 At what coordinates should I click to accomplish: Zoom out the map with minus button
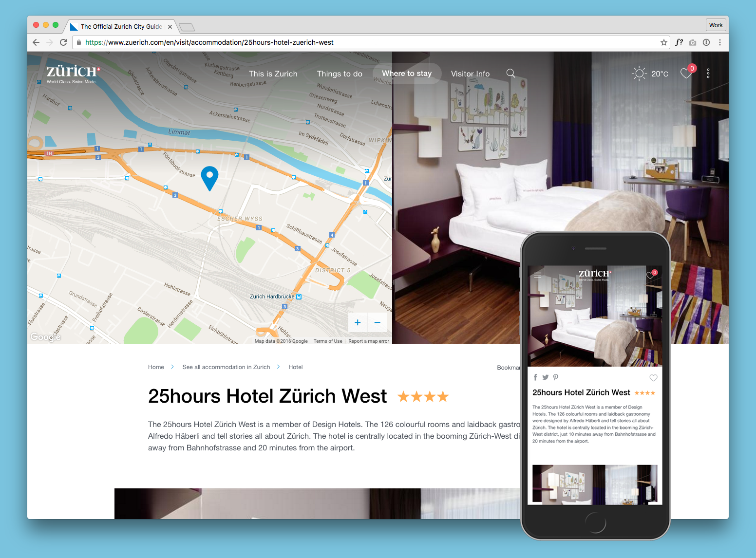pos(377,322)
